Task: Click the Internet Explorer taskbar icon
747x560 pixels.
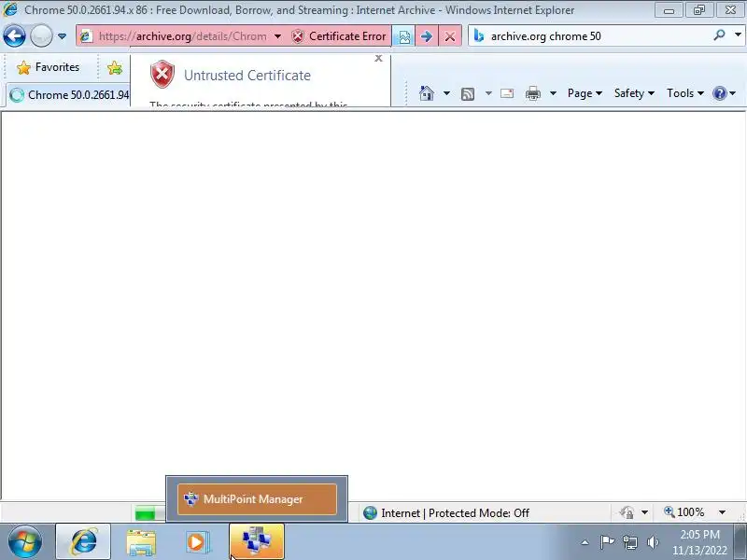Action: pyautogui.click(x=83, y=542)
